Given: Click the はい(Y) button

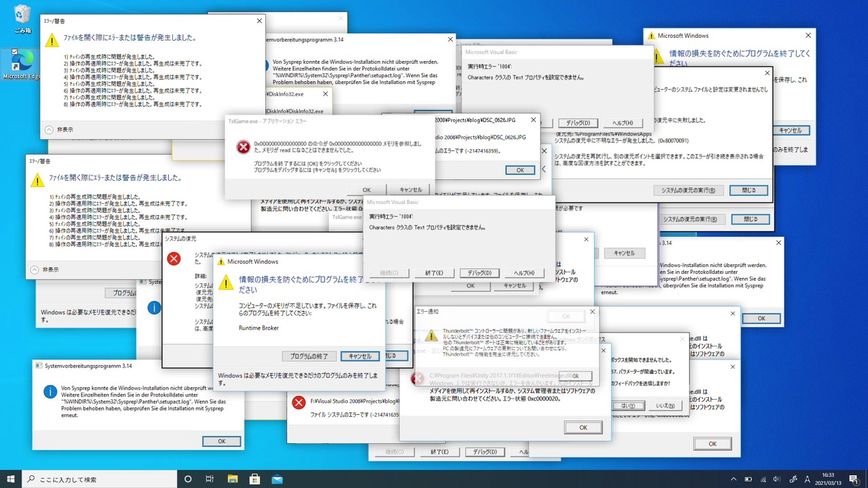Looking at the screenshot, I should tap(628, 405).
